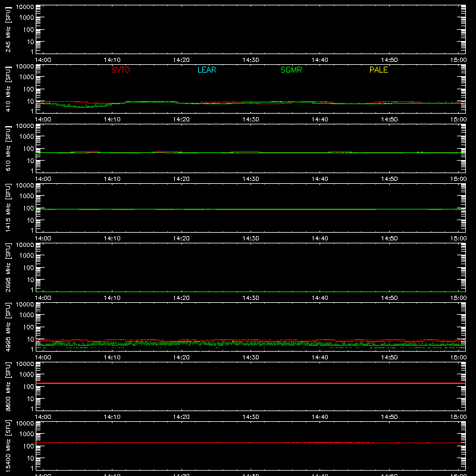Click 14:30 label below the 8800 MHz panel
Image resolution: width=476 pixels, height=476 pixels.
(x=250, y=417)
